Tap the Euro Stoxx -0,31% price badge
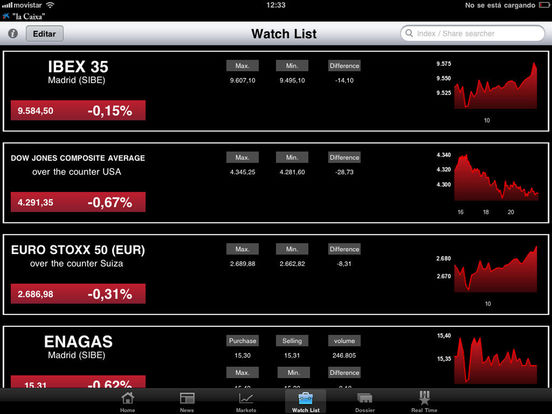The image size is (552, 414). click(x=78, y=294)
